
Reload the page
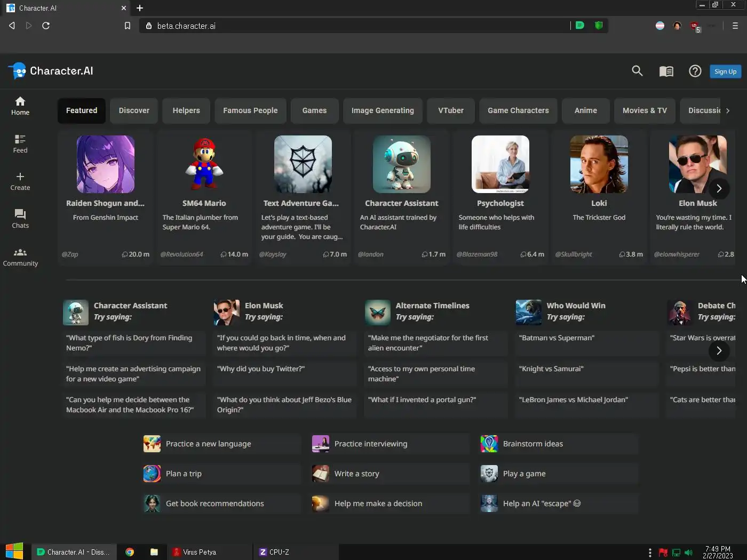coord(46,26)
